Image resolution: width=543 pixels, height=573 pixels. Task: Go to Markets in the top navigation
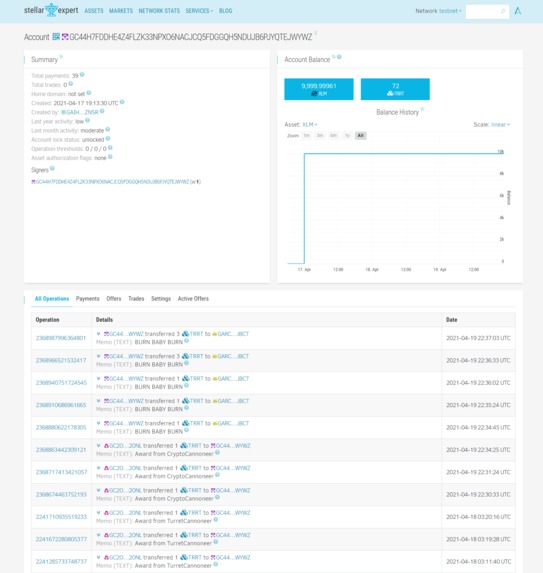click(121, 11)
